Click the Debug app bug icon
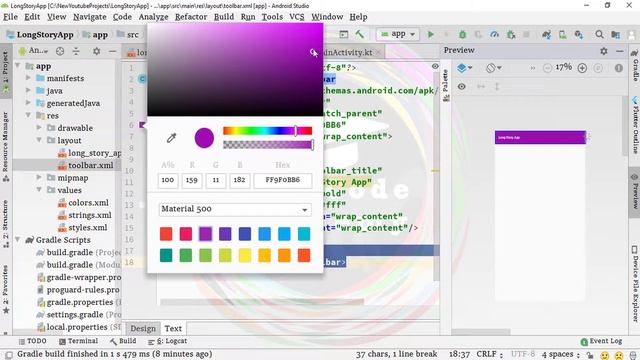Viewport: 640px width, 360px height. [x=462, y=35]
